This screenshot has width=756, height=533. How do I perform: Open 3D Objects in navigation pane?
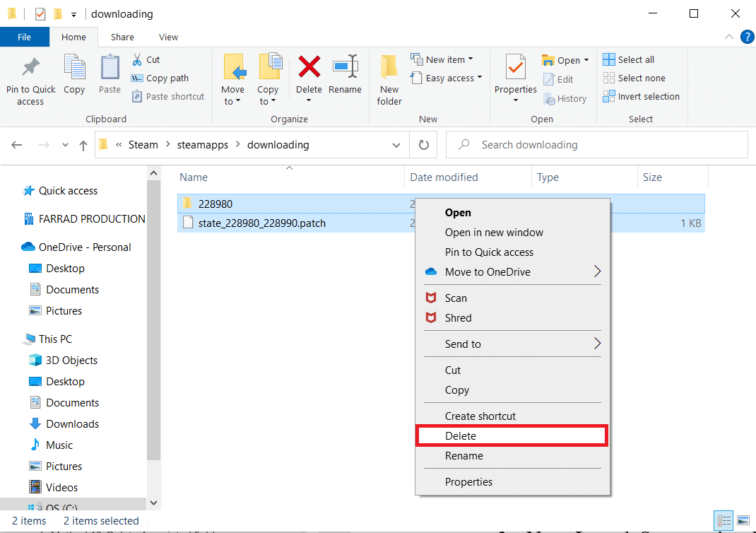(63, 361)
